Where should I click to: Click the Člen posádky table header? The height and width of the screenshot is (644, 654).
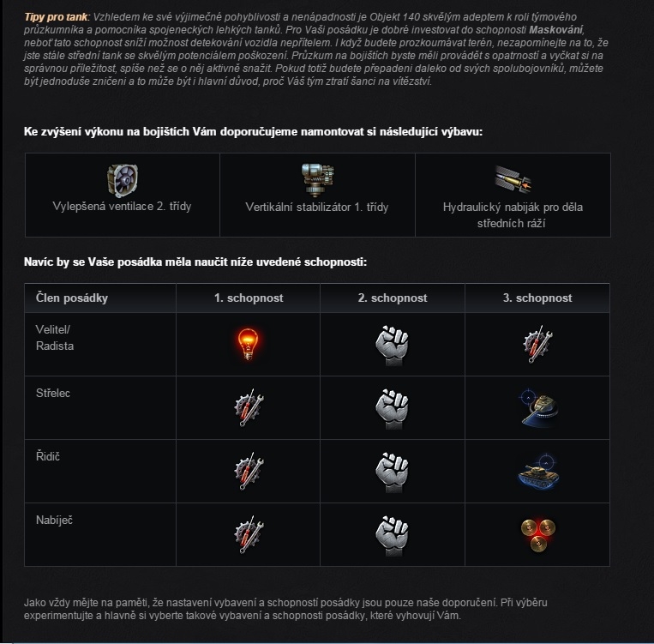[72, 298]
